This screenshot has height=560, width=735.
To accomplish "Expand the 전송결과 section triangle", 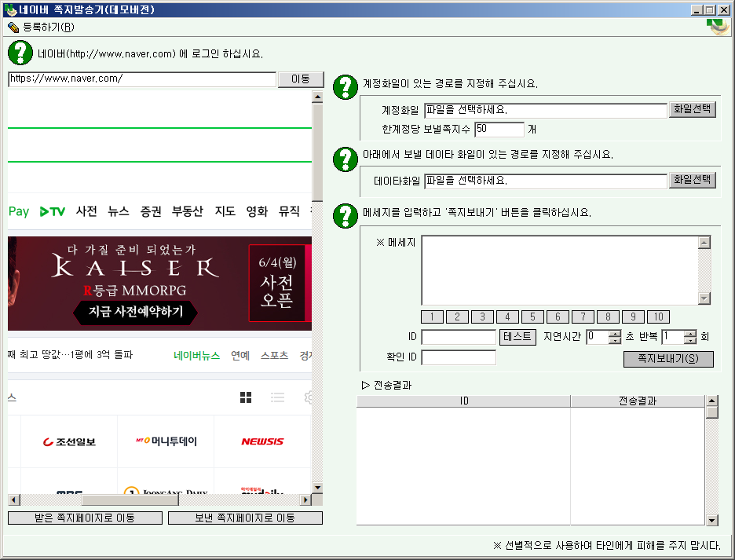I will coord(365,385).
